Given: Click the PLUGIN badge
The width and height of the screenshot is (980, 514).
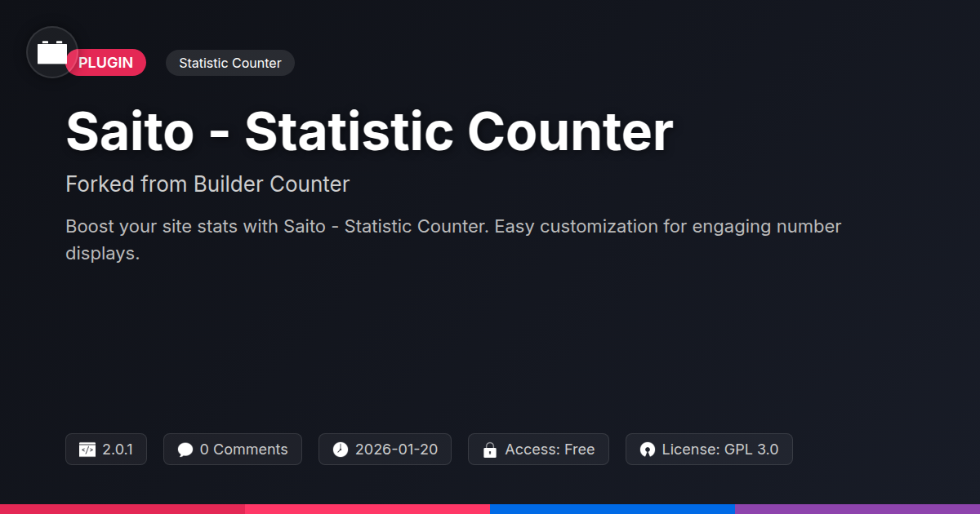Looking at the screenshot, I should [x=106, y=63].
